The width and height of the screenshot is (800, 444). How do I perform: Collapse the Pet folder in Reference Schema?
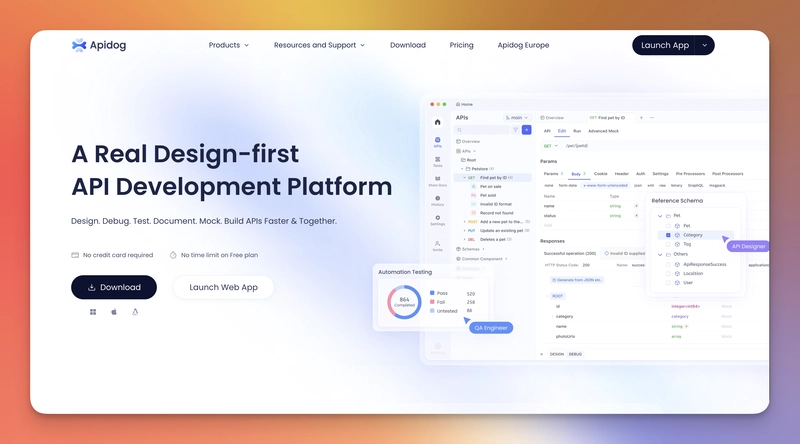pos(660,216)
